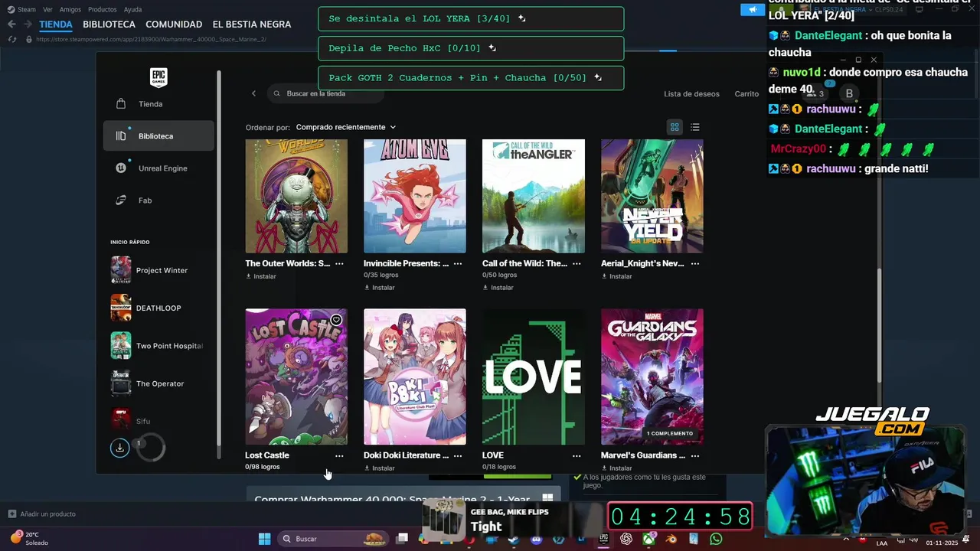This screenshot has width=980, height=551.
Task: Click Instalar under Doki Doki Literature Club
Action: click(x=380, y=468)
